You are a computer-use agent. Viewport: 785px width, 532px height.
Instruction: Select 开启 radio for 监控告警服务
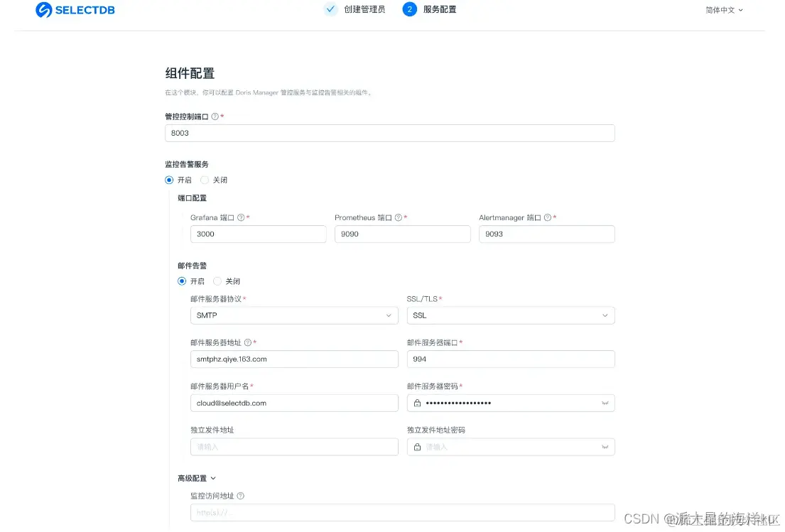click(168, 180)
